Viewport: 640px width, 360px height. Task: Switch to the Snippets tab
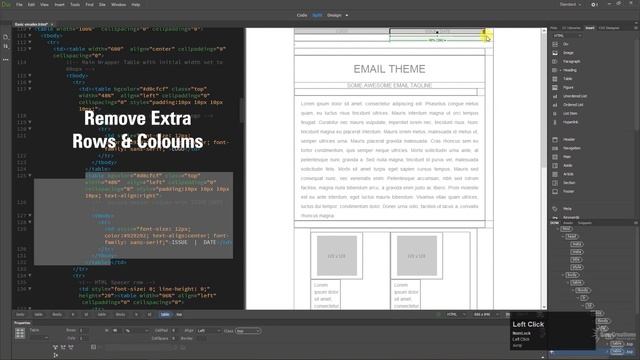click(585, 223)
